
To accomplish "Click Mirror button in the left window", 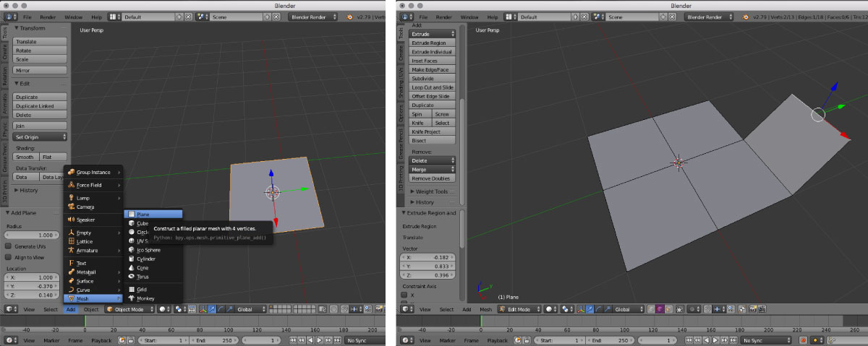I will point(40,70).
